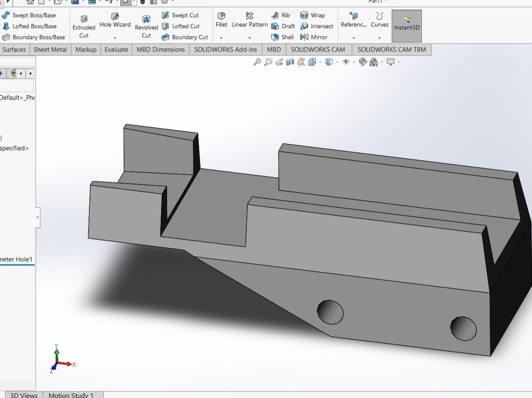Click the Hide/Show Items eye icon
This screenshot has width=532, height=398.
coord(346,62)
